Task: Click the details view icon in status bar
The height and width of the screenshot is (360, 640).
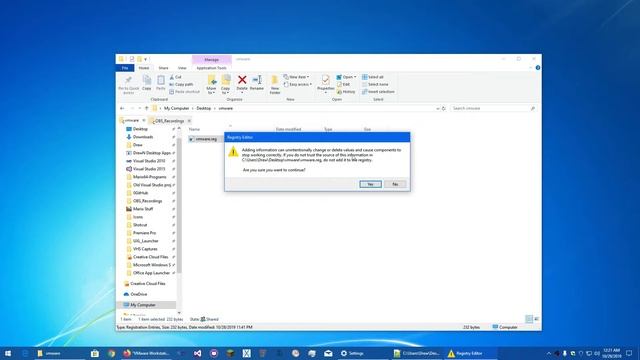Action: point(529,319)
